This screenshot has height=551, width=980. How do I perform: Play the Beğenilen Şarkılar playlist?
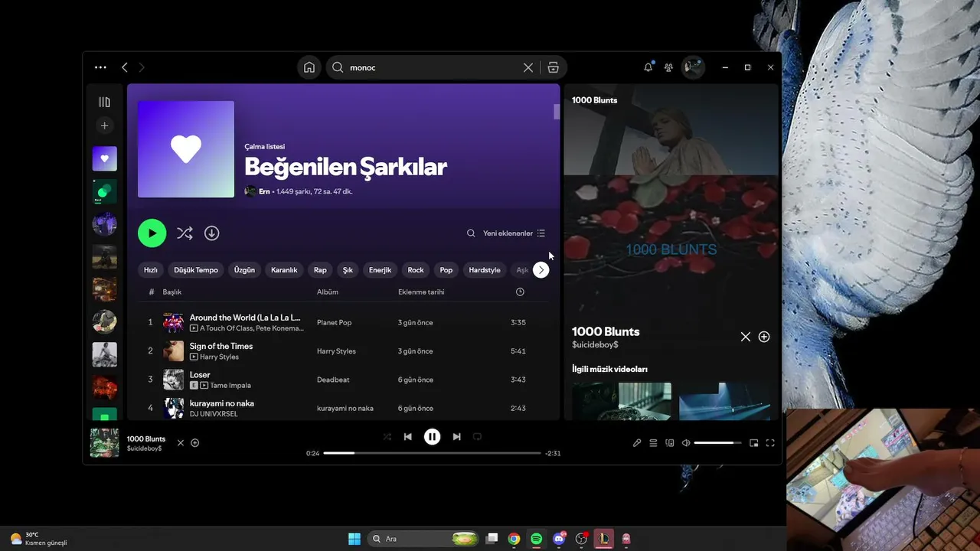point(152,233)
